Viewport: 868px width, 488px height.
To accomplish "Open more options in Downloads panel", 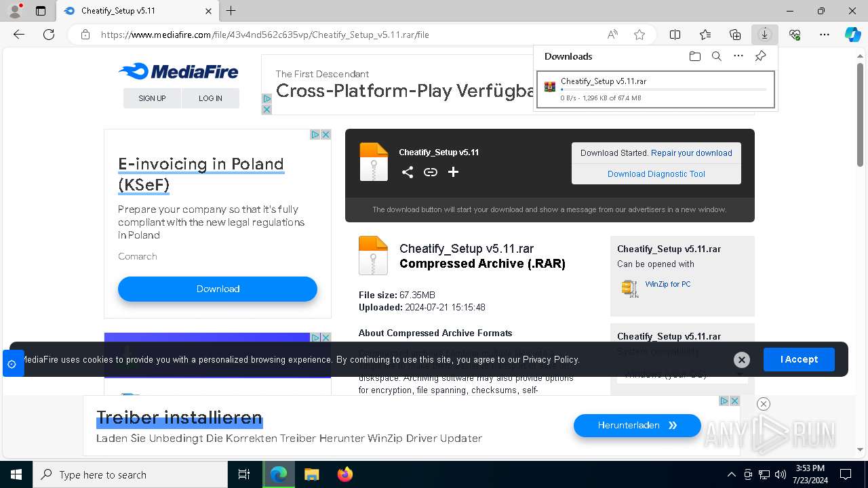I will (x=738, y=56).
